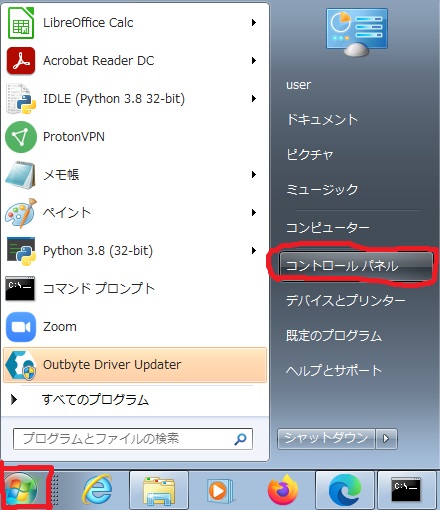The height and width of the screenshot is (510, 440).
Task: Open ドキュメント from start menu
Action: click(322, 119)
